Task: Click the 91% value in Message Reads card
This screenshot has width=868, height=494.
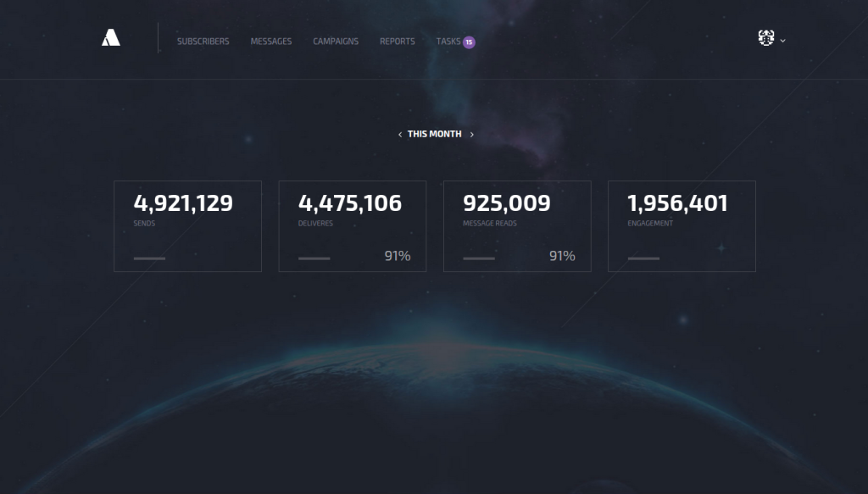Action: (x=561, y=256)
